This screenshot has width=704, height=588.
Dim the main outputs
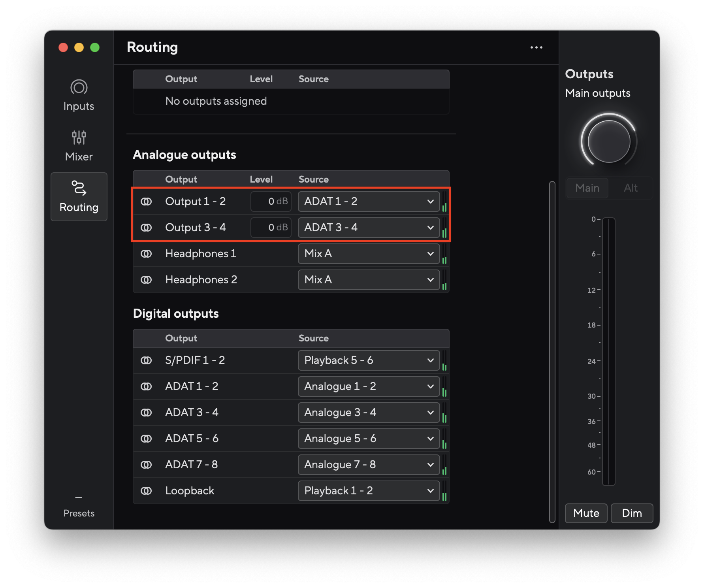[632, 513]
